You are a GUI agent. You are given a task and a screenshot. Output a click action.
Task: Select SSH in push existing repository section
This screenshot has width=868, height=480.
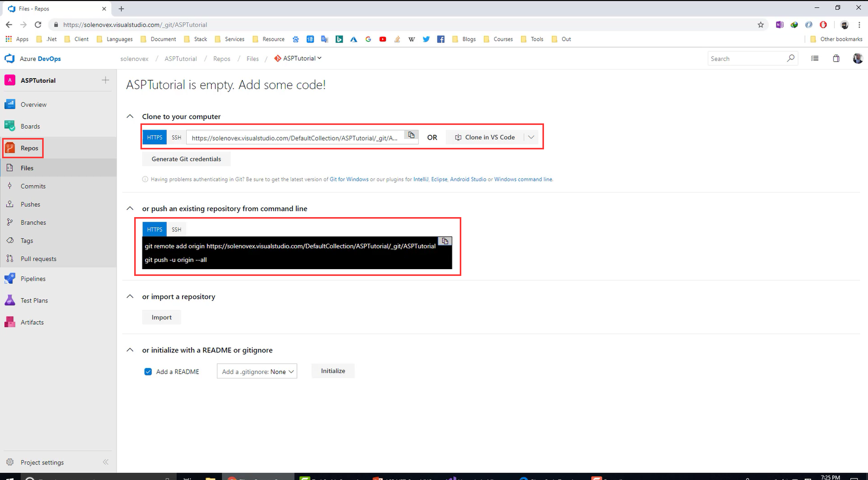(x=176, y=230)
